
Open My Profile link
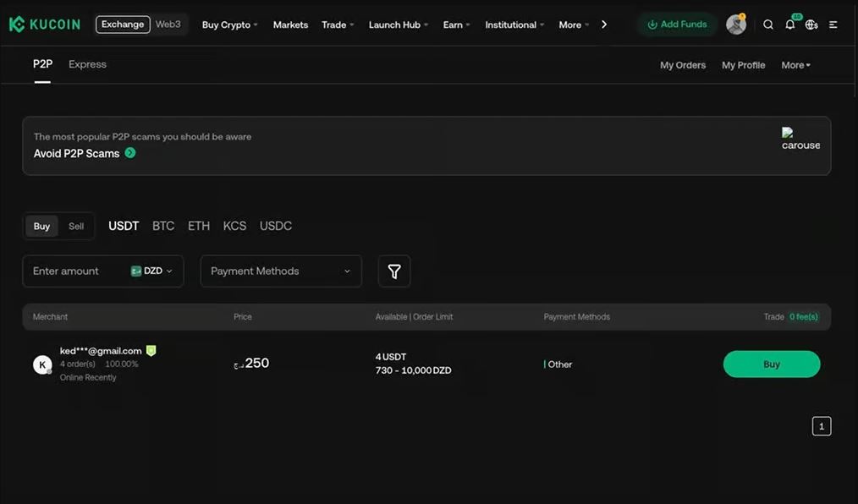click(x=743, y=65)
